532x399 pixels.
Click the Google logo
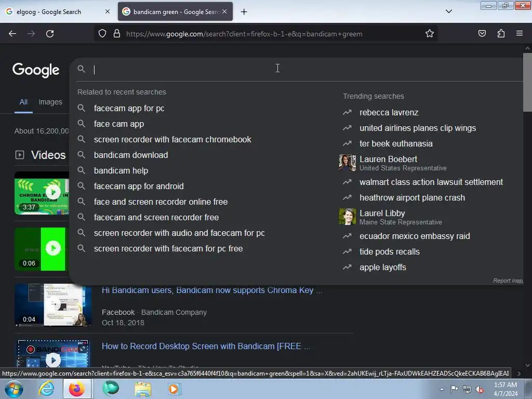36,70
